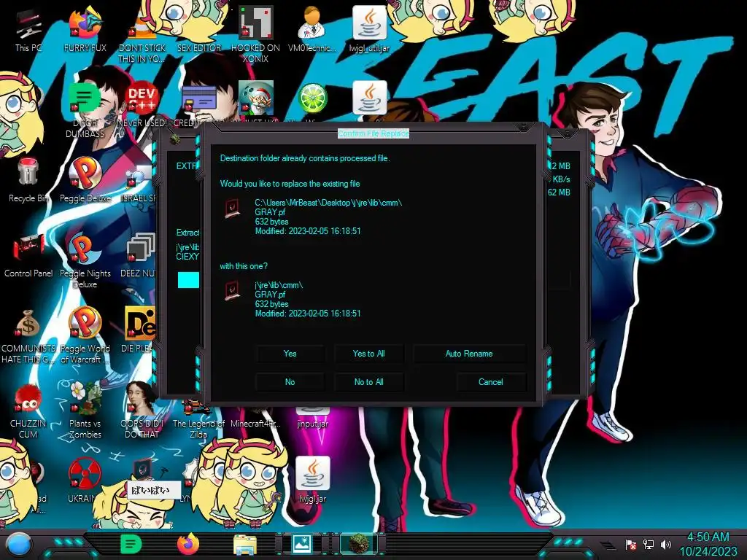Open the UKRAIN radiation symbol icon

pyautogui.click(x=85, y=480)
